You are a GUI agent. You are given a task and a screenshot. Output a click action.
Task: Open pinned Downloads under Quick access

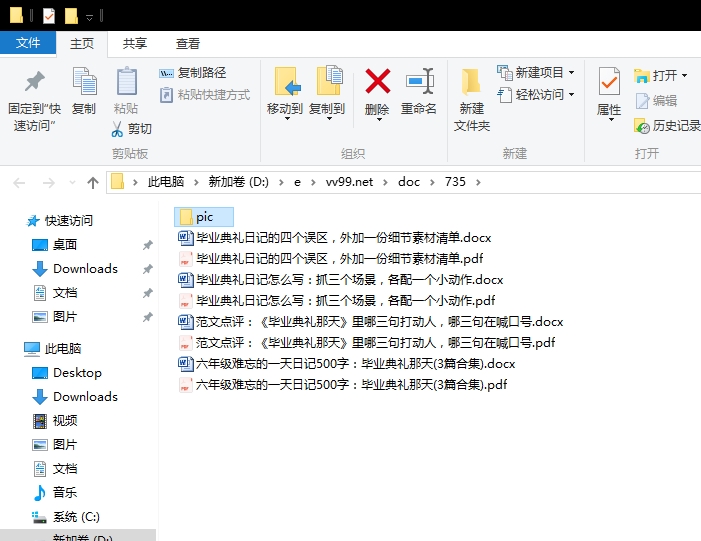click(x=75, y=269)
